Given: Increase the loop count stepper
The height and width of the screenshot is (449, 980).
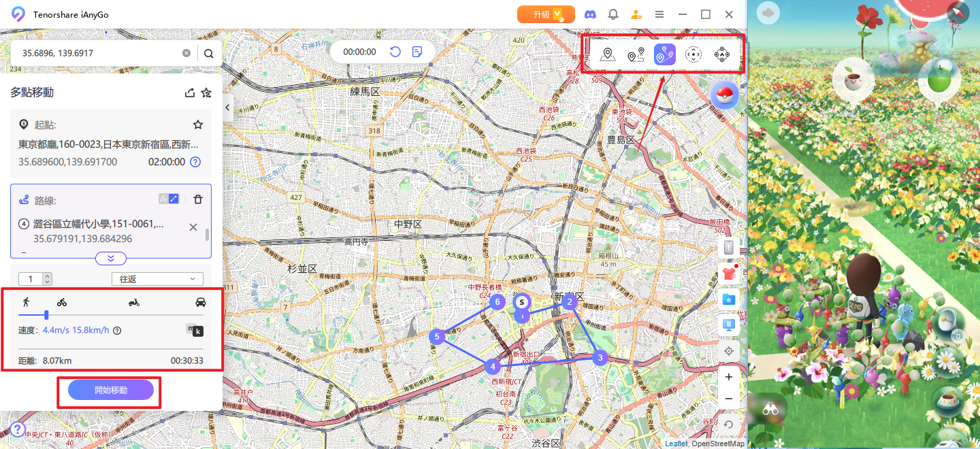Looking at the screenshot, I should pyautogui.click(x=47, y=276).
